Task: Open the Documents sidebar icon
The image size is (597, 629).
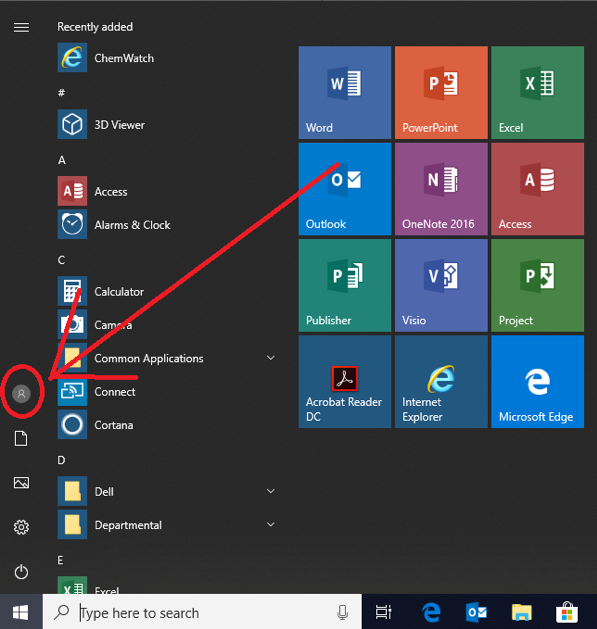Action: click(x=21, y=438)
